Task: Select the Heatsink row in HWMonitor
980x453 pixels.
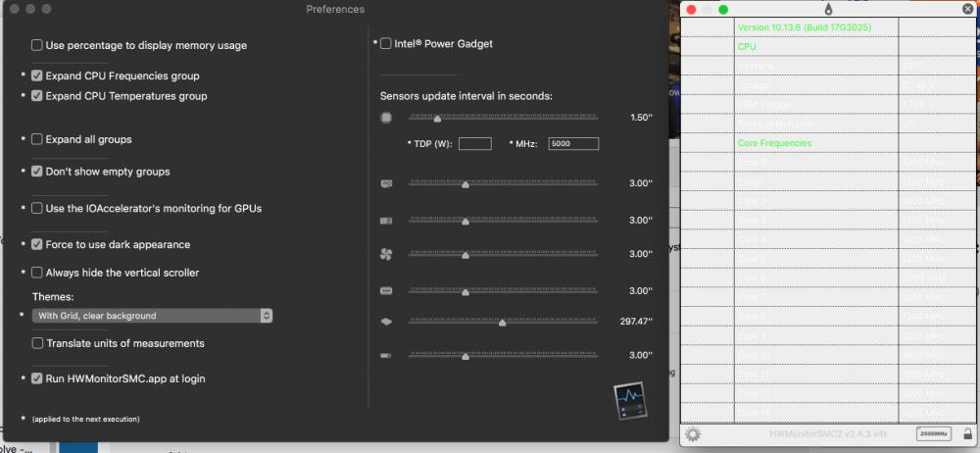Action: tap(827, 66)
